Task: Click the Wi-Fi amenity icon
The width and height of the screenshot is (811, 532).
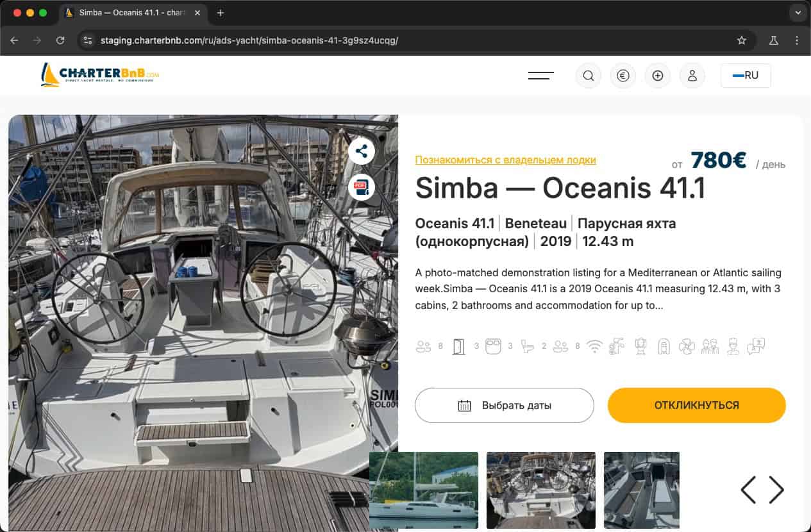Action: pyautogui.click(x=595, y=347)
